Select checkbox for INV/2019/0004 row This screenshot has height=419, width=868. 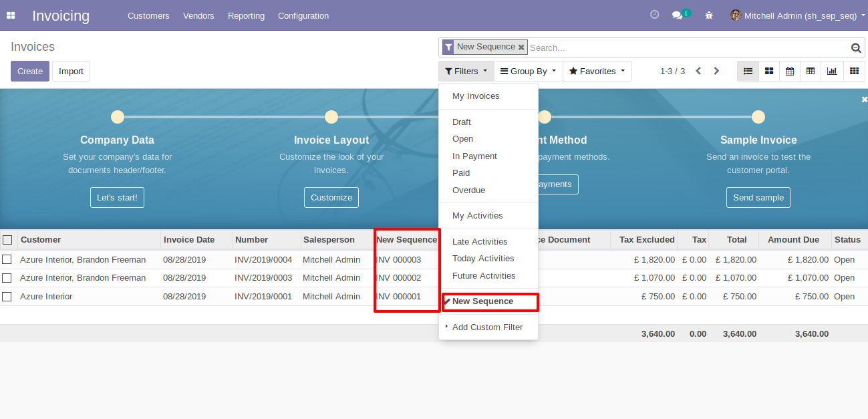[7, 259]
